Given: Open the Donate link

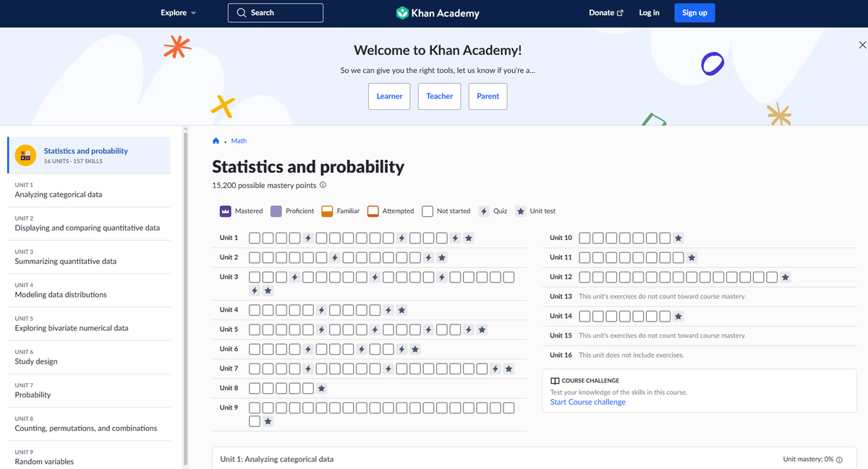Looking at the screenshot, I should pos(606,13).
